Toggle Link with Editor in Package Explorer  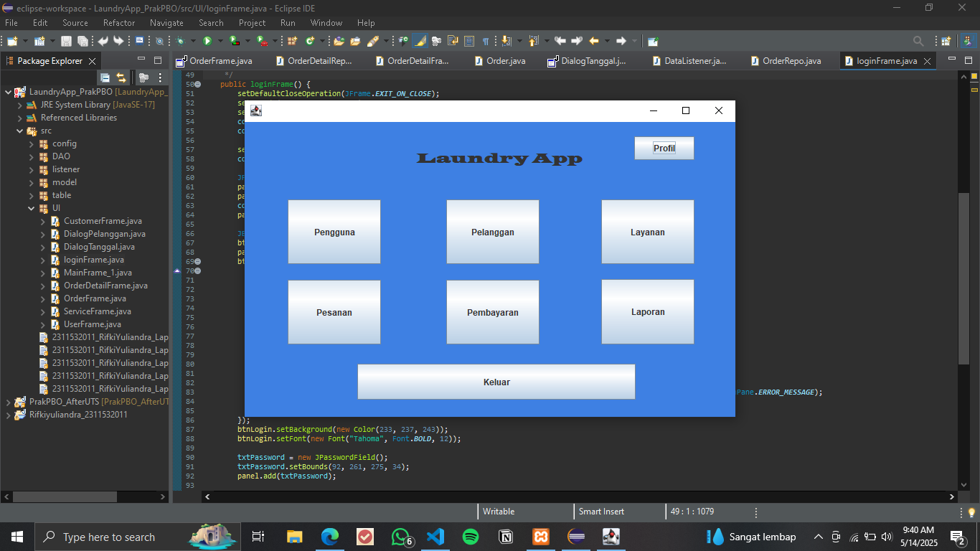(x=121, y=77)
